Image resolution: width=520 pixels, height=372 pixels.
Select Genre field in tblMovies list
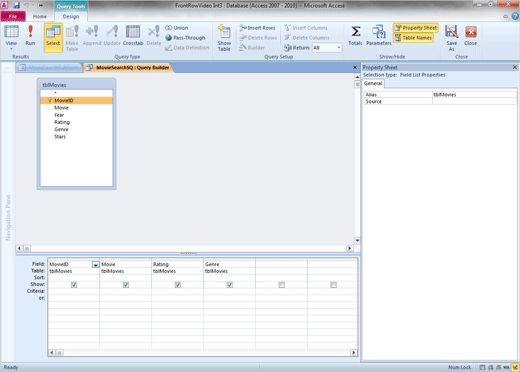click(x=76, y=129)
